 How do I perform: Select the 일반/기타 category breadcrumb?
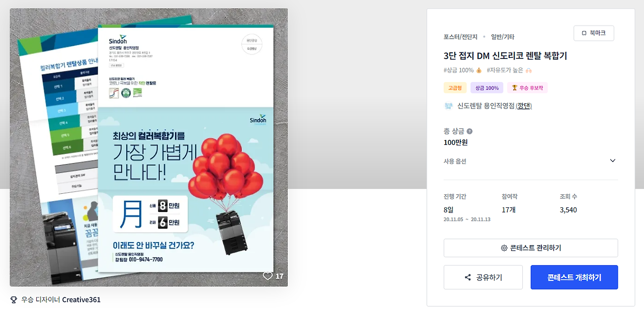(503, 37)
